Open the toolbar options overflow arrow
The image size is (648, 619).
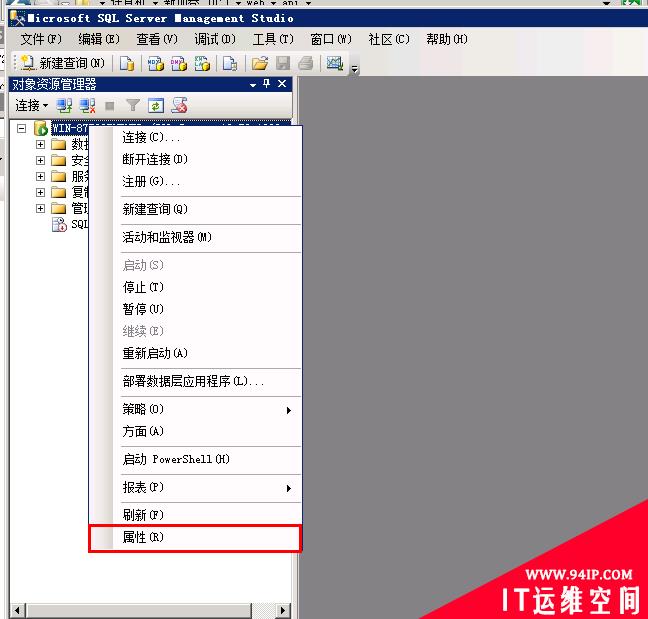355,69
